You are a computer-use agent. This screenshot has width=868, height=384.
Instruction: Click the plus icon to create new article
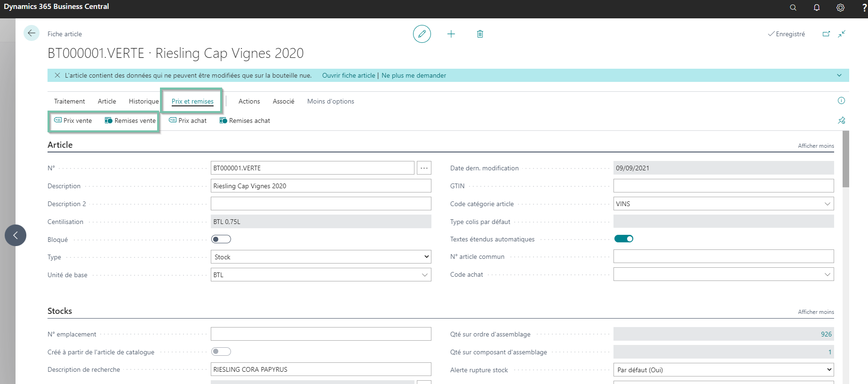click(x=451, y=34)
